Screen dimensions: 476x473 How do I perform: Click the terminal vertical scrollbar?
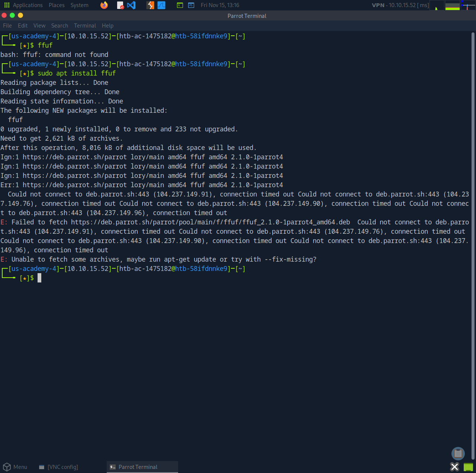click(473, 223)
